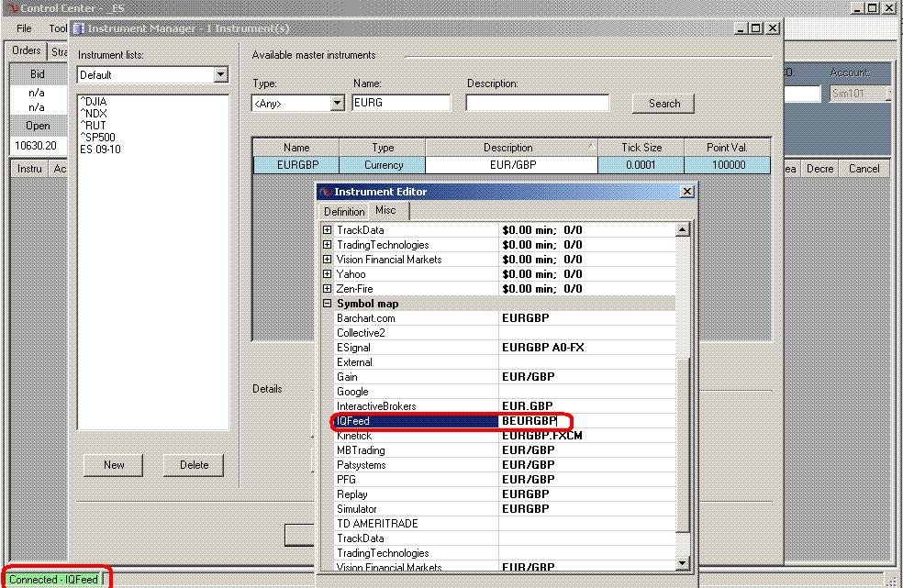
Task: Click the Google symbol map row
Action: tap(505, 392)
